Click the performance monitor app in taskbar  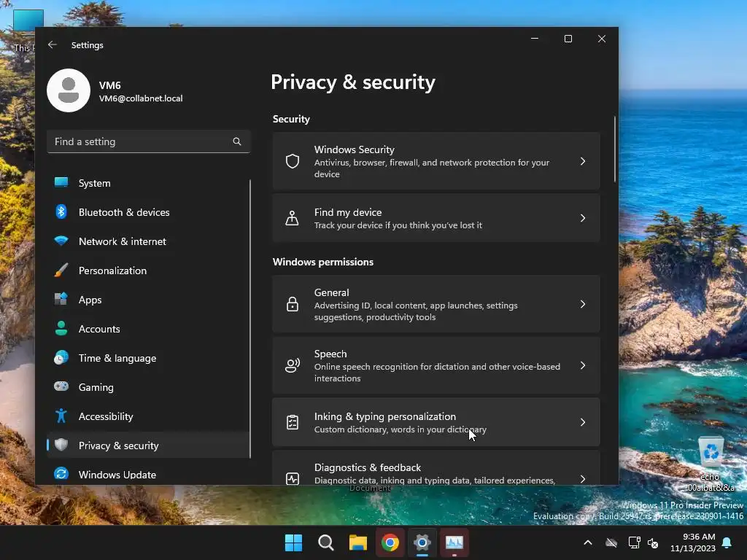pyautogui.click(x=454, y=542)
